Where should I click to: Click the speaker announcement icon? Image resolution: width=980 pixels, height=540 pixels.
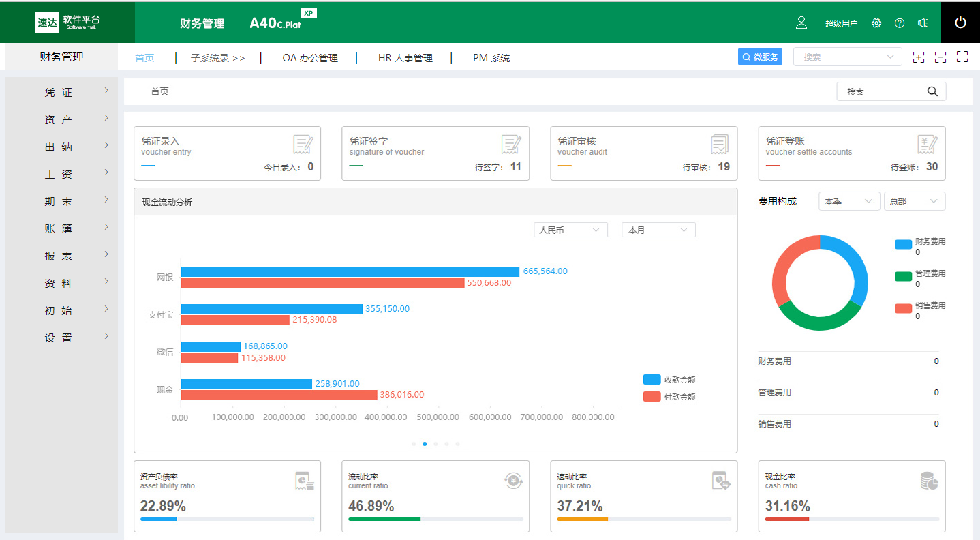pos(923,23)
